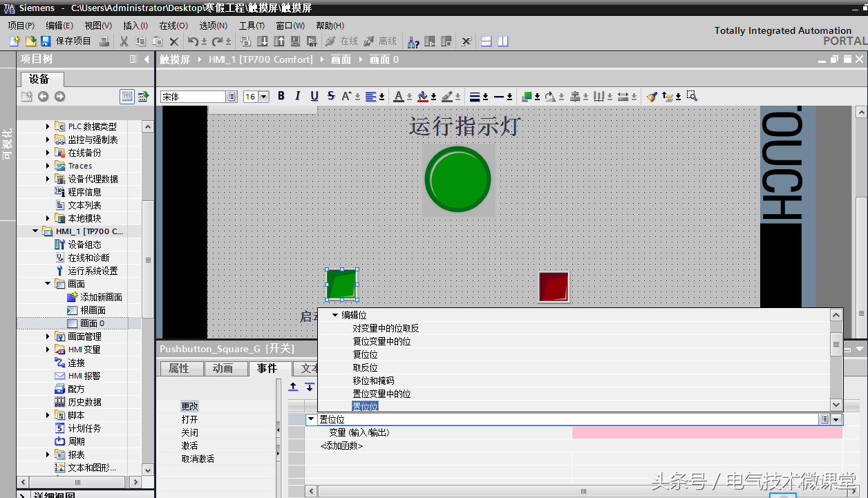
Task: Toggle Underline text formatting
Action: [314, 96]
